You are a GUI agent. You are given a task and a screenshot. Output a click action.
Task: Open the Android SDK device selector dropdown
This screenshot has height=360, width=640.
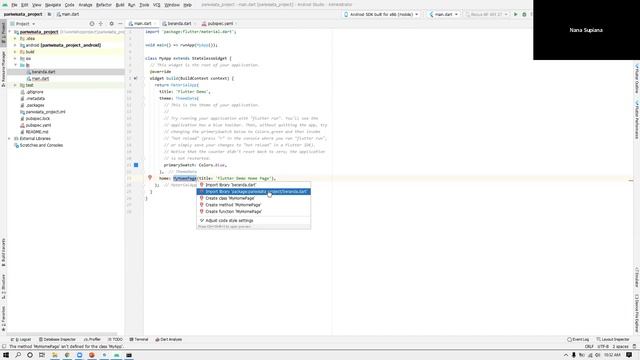pos(381,14)
